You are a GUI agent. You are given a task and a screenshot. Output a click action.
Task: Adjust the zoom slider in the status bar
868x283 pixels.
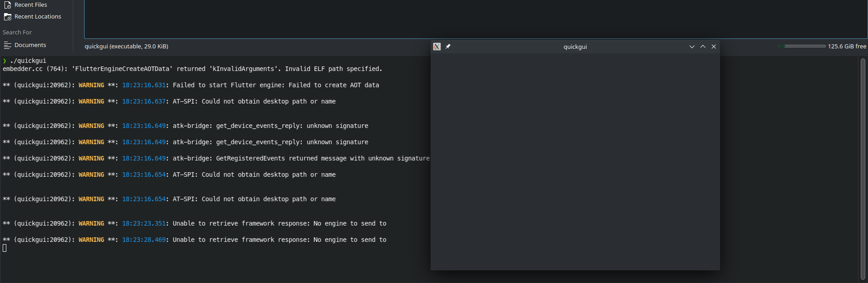[802, 46]
